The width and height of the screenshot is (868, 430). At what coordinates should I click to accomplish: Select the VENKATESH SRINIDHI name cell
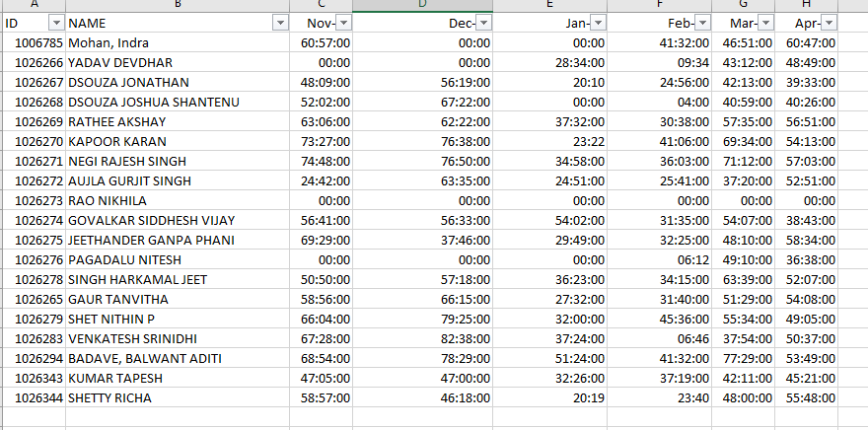point(178,338)
